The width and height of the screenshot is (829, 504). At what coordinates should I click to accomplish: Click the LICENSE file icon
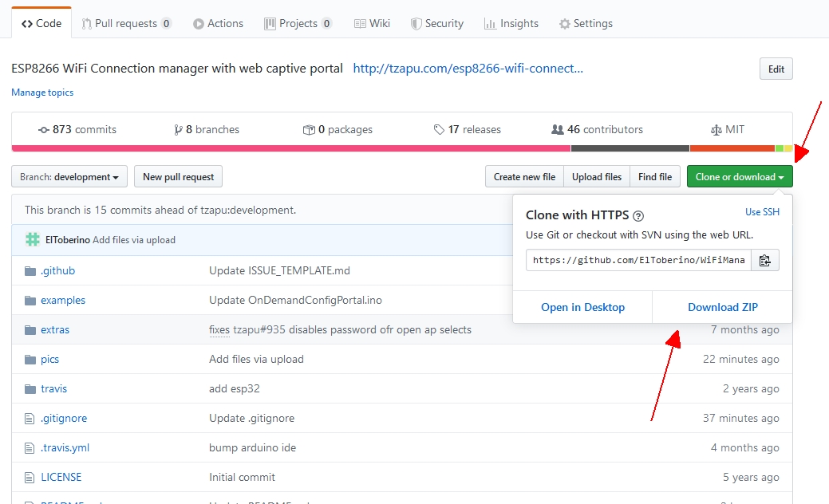29,478
